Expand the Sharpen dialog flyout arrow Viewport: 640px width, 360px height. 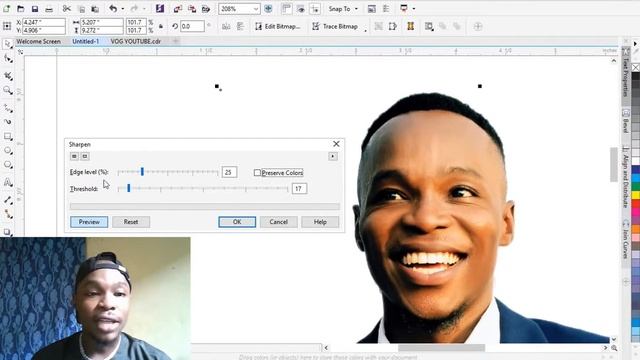(x=333, y=156)
